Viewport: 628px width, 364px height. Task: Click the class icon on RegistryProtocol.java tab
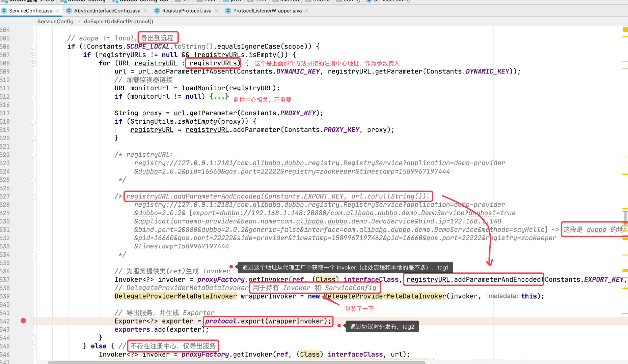(157, 11)
